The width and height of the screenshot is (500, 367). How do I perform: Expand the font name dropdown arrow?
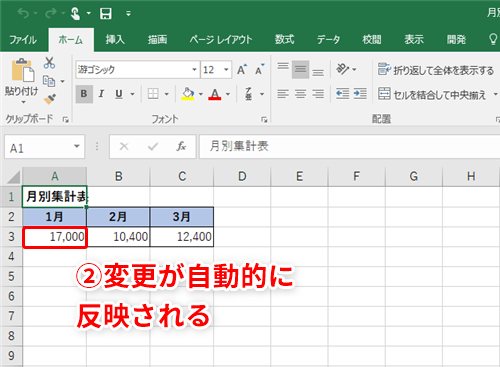click(194, 70)
